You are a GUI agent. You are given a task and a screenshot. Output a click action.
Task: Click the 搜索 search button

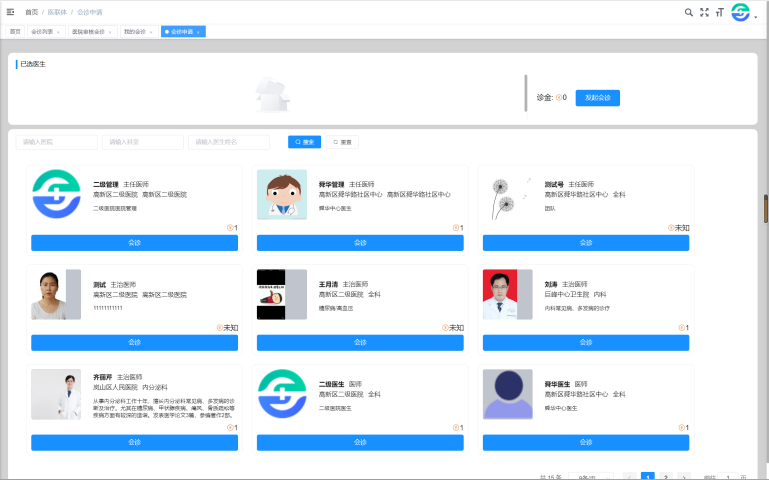pyautogui.click(x=304, y=142)
